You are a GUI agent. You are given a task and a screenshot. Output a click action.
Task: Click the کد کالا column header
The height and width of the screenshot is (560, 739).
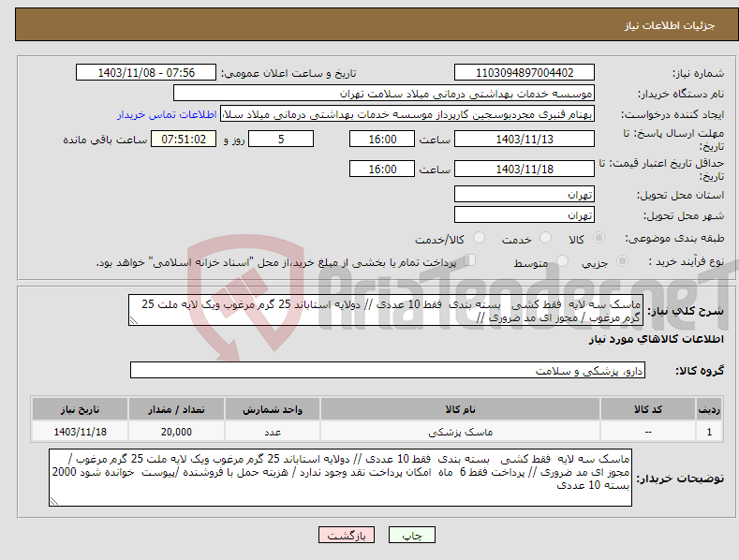pos(648,409)
